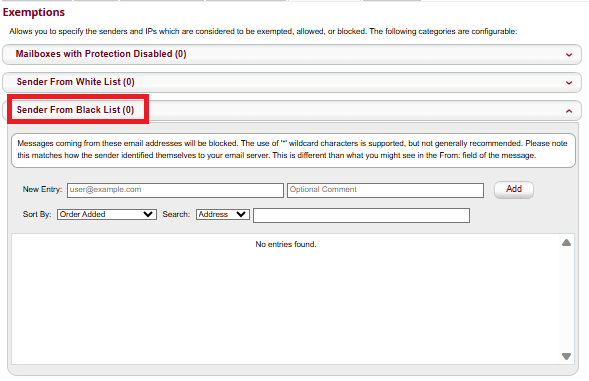Click the Search label
Screen dimensions: 589x381
point(176,215)
